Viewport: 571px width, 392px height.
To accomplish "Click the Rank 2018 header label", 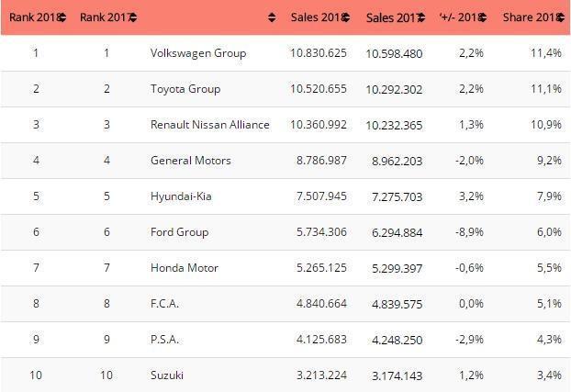I will point(31,17).
